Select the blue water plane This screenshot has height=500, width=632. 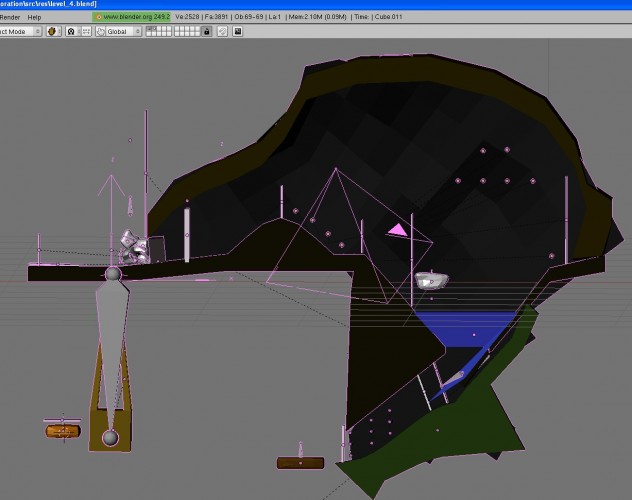[x=464, y=328]
